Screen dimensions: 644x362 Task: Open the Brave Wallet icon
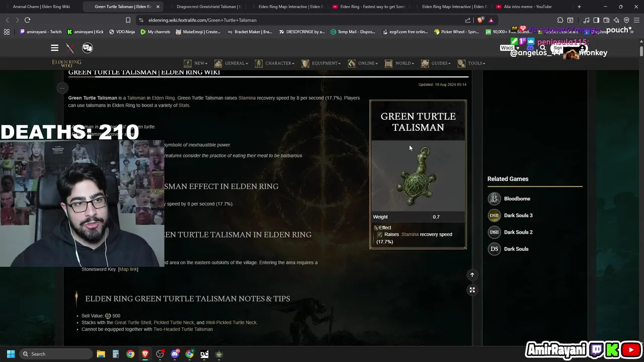point(606,20)
